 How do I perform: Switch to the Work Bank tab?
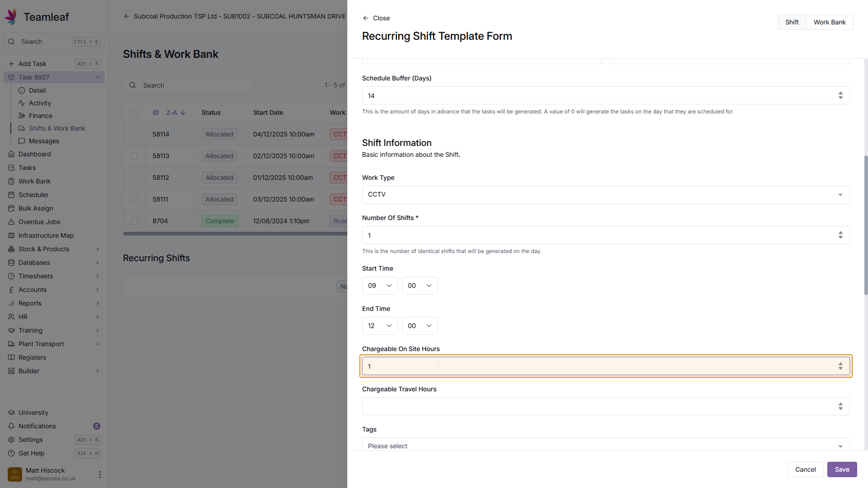click(x=829, y=22)
